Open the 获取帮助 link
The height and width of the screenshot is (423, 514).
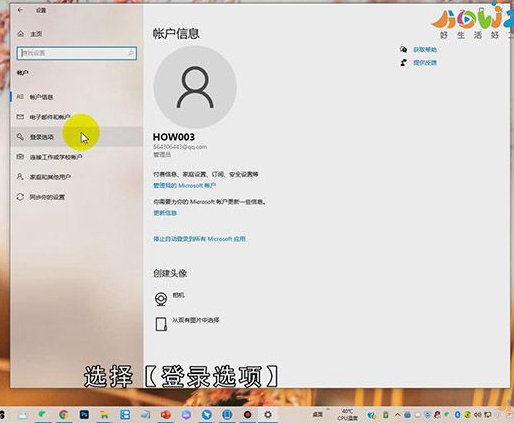click(x=425, y=50)
